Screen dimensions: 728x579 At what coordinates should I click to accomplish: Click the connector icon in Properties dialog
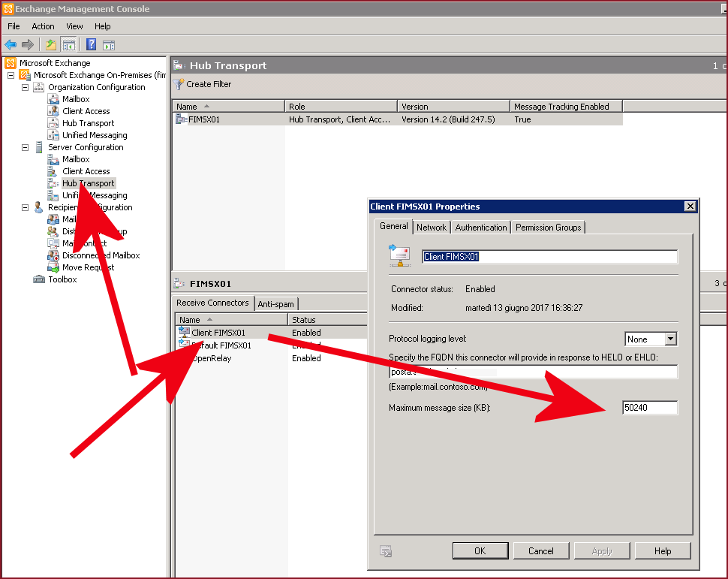[x=400, y=256]
